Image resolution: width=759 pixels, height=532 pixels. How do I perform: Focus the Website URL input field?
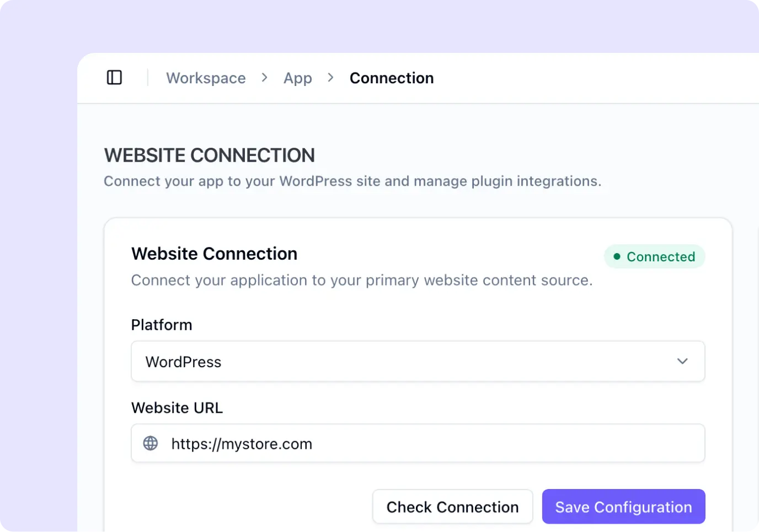(x=418, y=443)
